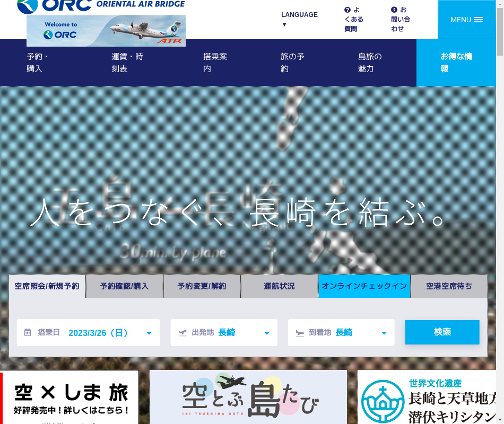Open the MENU hamburger icon
Viewport: 504px width, 424px height.
pyautogui.click(x=478, y=20)
